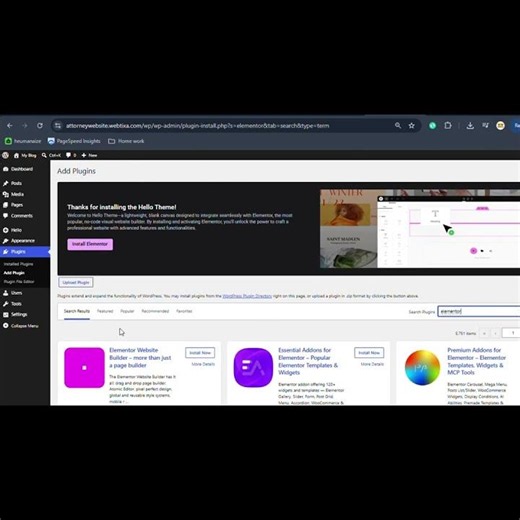Open the browser extensions puzzle icon
This screenshot has height=520, width=520.
click(448, 126)
